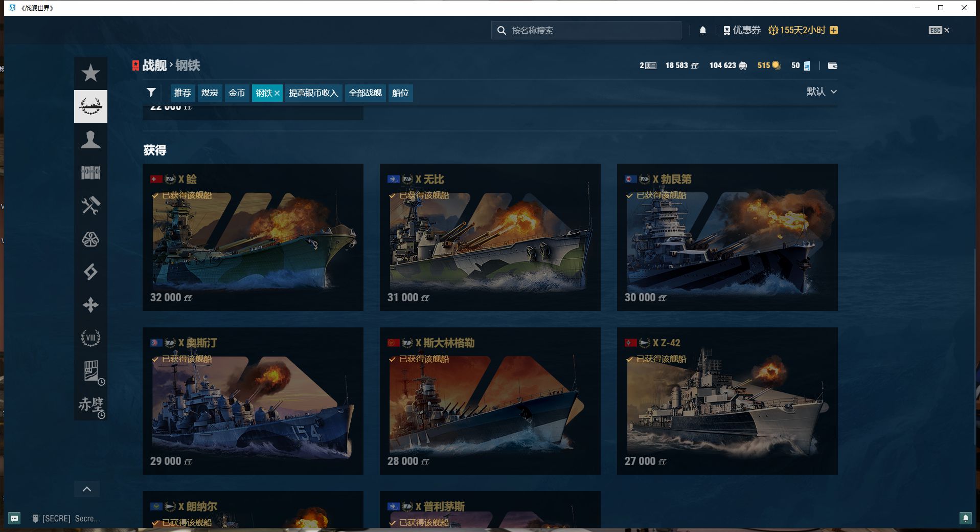The image size is (980, 532).
Task: Open the commander silhouette sidebar section
Action: point(90,140)
